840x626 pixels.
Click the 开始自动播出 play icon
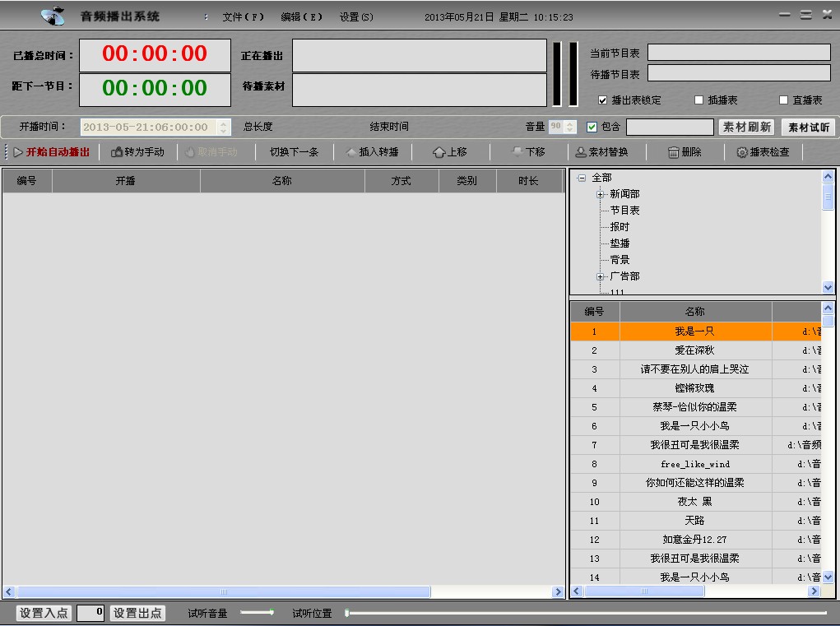click(18, 152)
